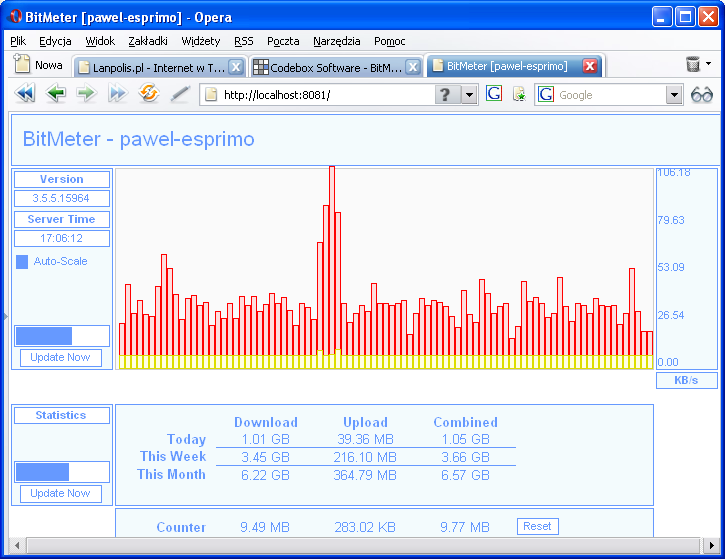Click the Google search icon beside the address bar
Screen dimensions: 725x559
[494, 94]
